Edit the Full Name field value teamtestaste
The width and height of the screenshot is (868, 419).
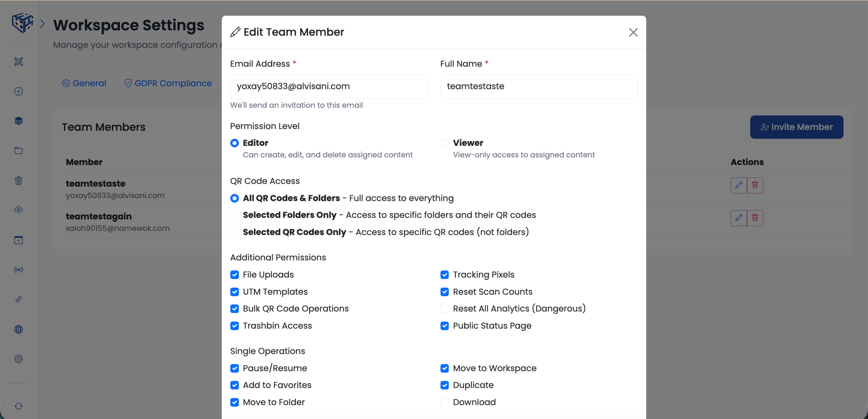[538, 86]
